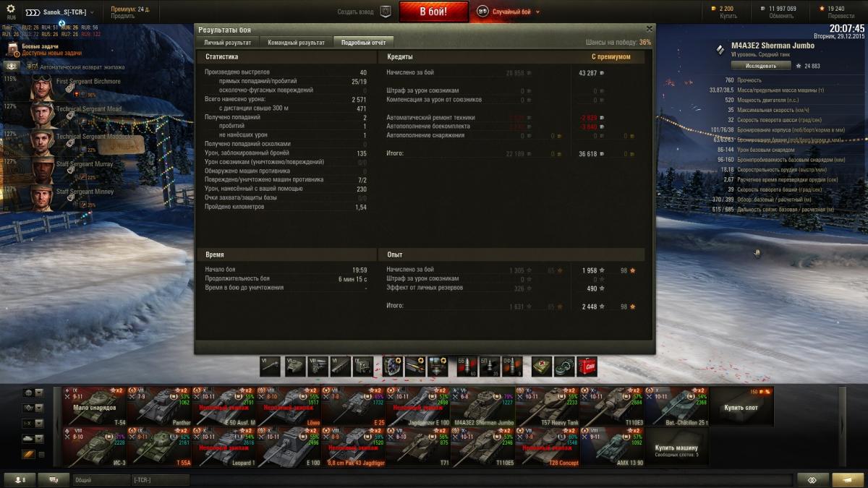Image resolution: width=868 pixels, height=488 pixels.
Task: Open the platoon creation shield icon
Action: click(x=386, y=12)
